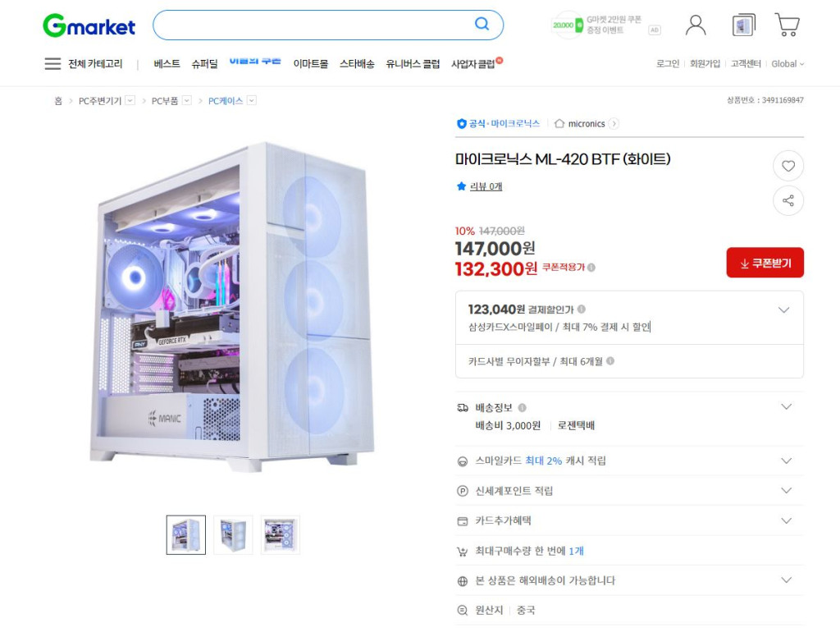Click the red 쿠폰받기 button
840x628 pixels.
765,263
